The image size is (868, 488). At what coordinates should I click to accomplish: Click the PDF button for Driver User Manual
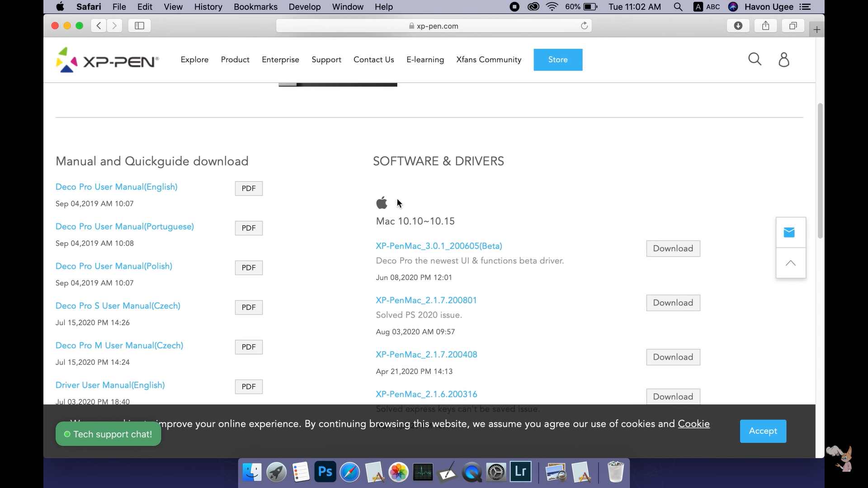pyautogui.click(x=249, y=386)
